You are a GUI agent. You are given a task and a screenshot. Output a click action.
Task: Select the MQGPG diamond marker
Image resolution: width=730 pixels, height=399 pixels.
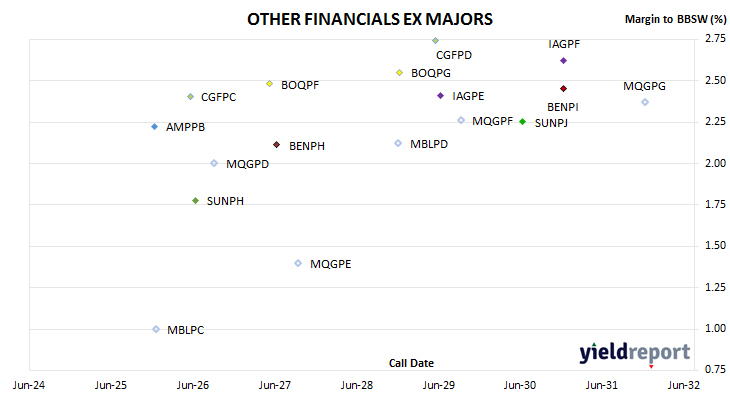click(x=645, y=102)
